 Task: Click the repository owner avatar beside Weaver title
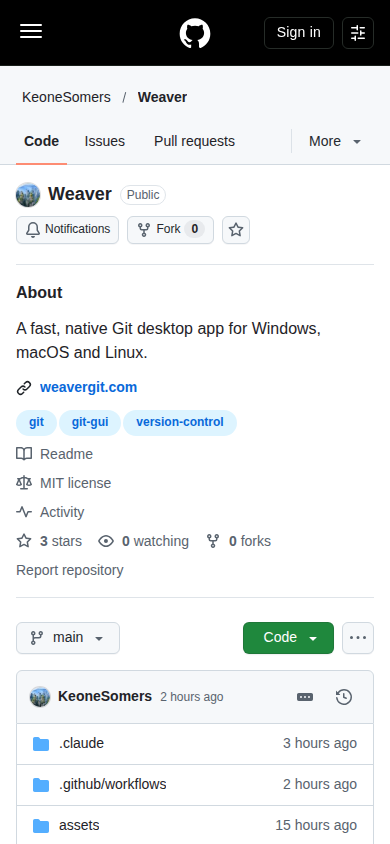pos(28,194)
